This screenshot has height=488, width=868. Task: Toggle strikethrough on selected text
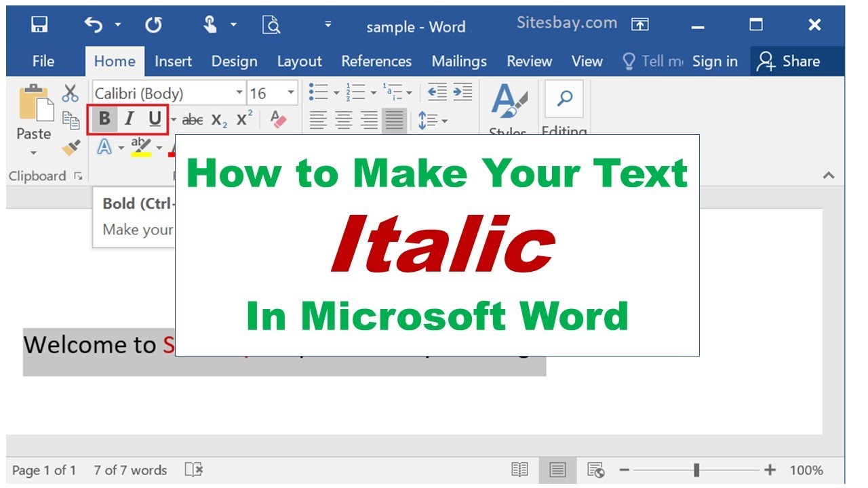pyautogui.click(x=193, y=120)
